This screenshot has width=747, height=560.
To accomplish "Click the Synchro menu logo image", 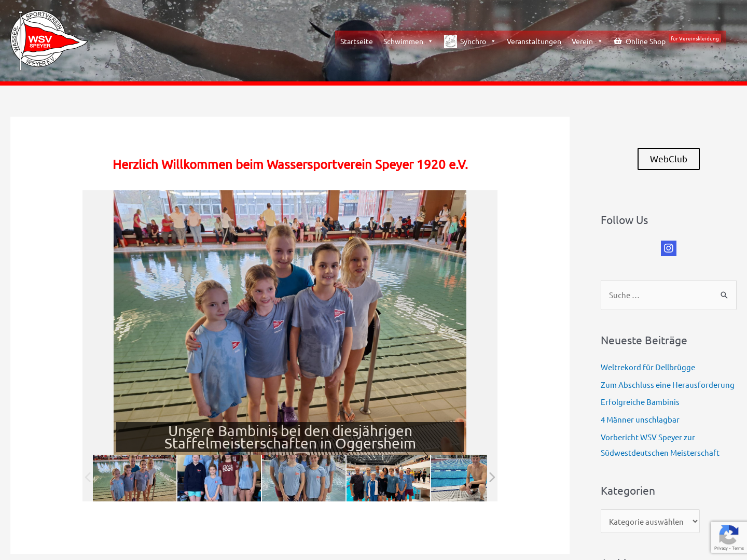I will 450,41.
